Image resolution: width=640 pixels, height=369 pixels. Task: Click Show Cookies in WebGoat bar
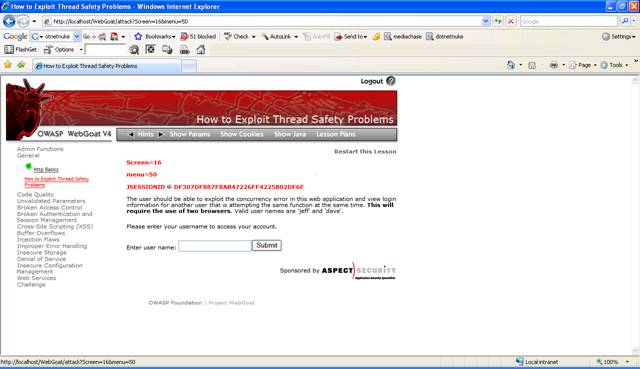click(x=242, y=134)
